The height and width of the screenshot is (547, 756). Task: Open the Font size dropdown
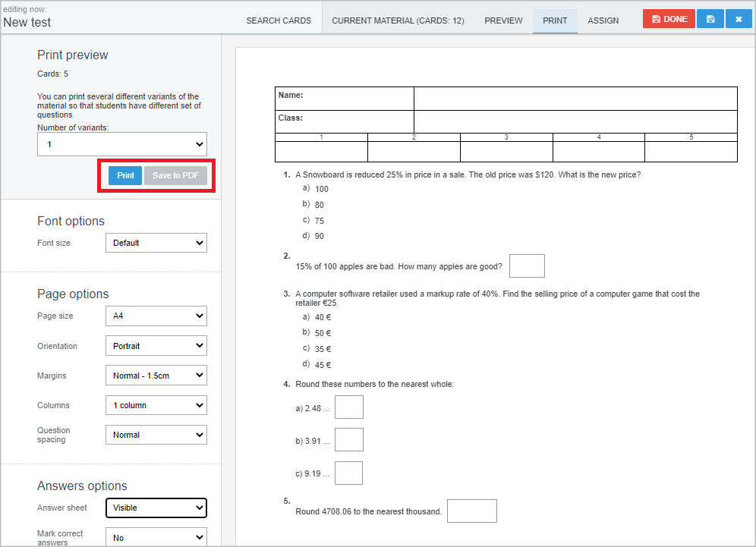coord(156,243)
